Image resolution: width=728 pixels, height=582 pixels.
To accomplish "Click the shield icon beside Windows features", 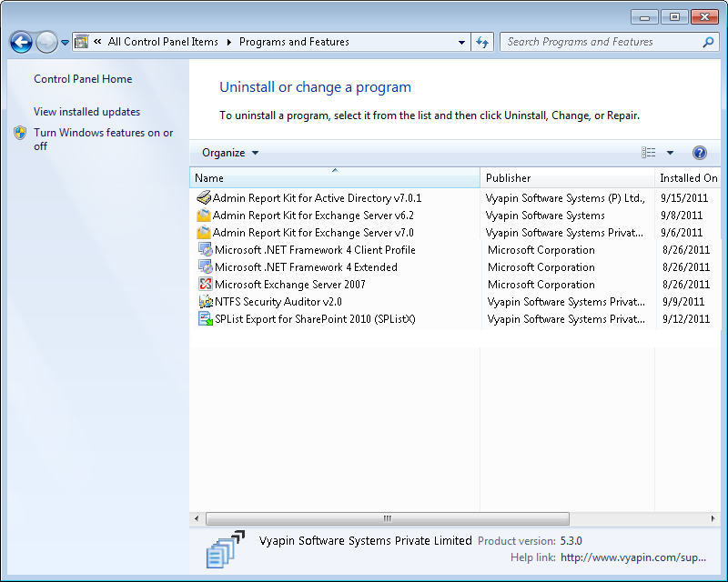I will 20,133.
